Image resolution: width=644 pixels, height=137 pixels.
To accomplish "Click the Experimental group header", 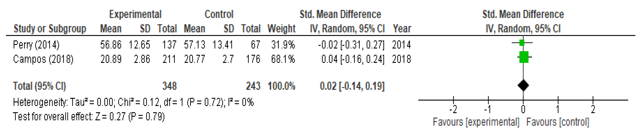I will pyautogui.click(x=135, y=14).
